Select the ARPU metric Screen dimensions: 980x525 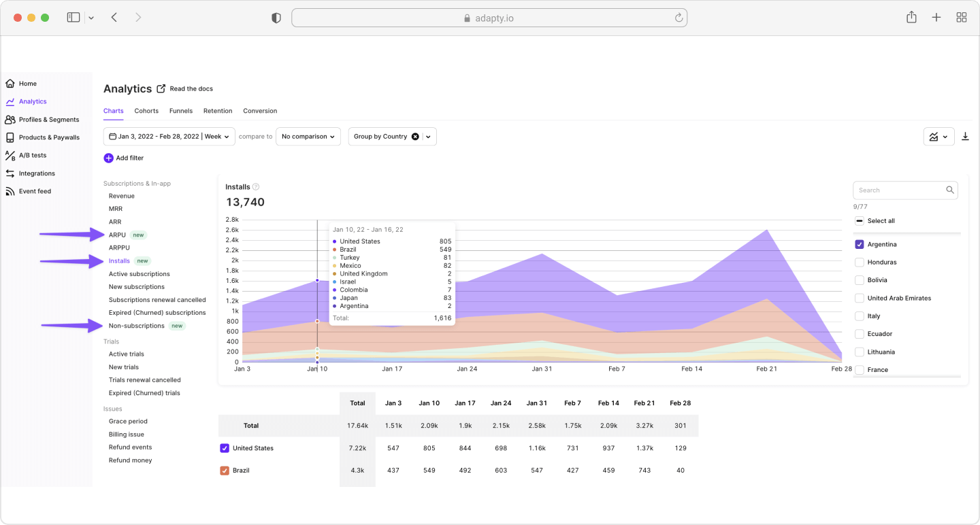pos(117,235)
